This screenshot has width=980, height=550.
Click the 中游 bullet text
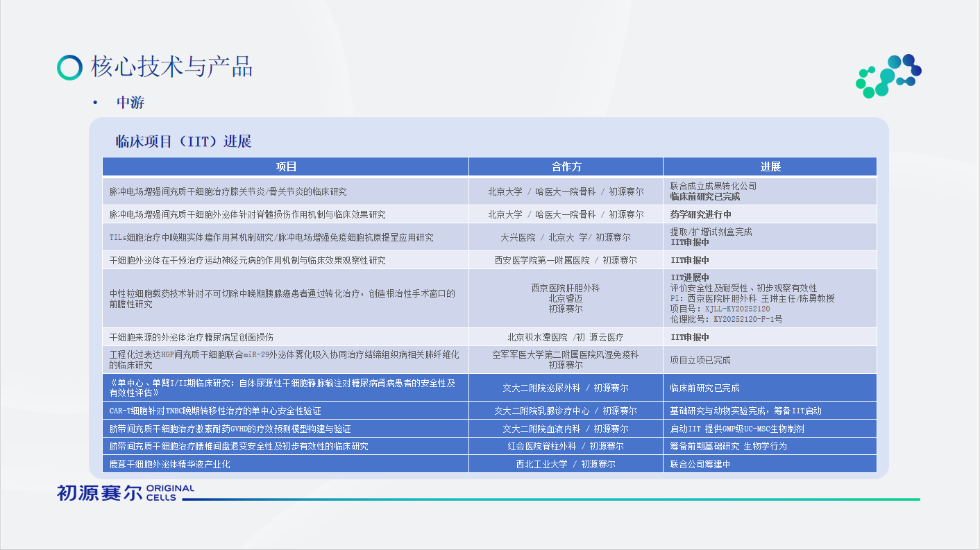130,103
